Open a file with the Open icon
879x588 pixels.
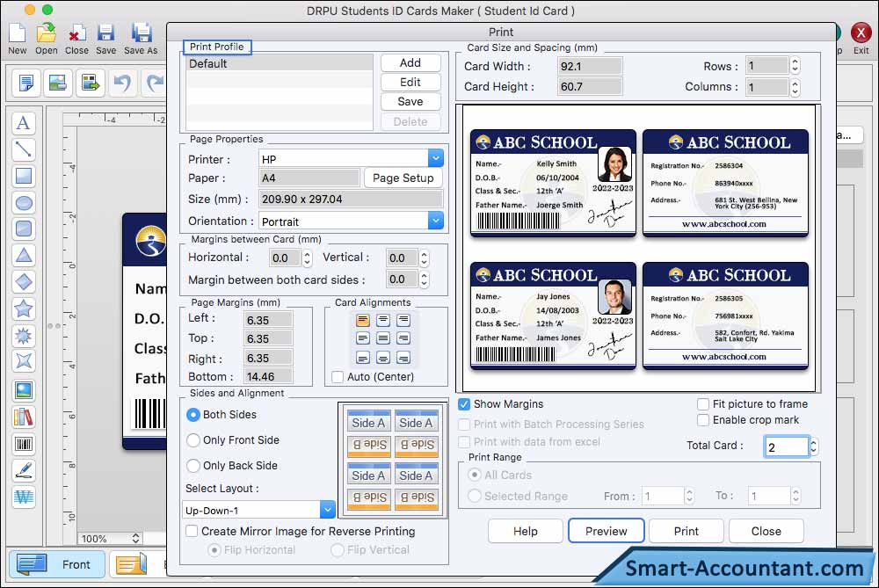coord(46,33)
